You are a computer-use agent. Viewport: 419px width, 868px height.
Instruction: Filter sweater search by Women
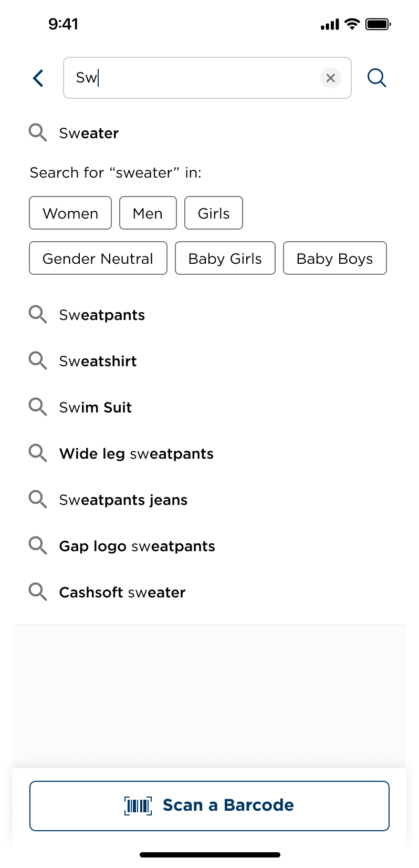point(70,213)
